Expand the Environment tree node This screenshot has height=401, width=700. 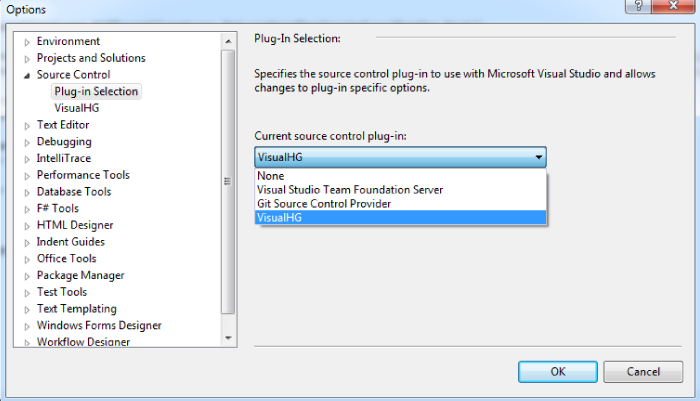(x=27, y=42)
